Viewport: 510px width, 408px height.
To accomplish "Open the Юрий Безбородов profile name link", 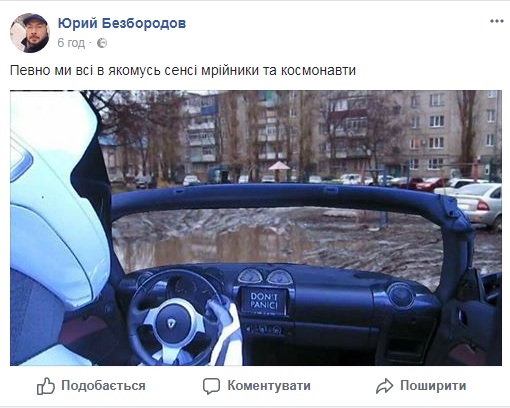I will 122,23.
